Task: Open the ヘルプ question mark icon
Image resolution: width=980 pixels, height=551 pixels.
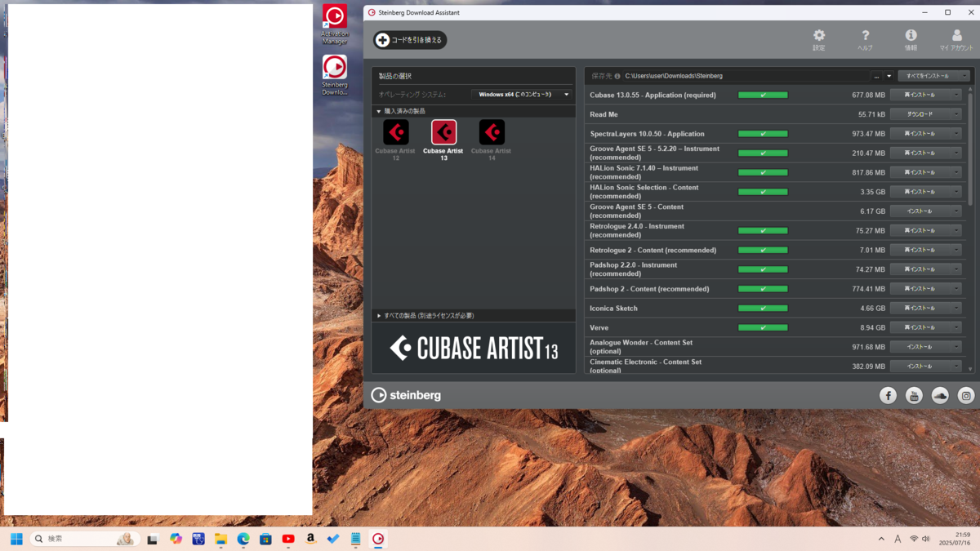Action: pyautogui.click(x=866, y=35)
